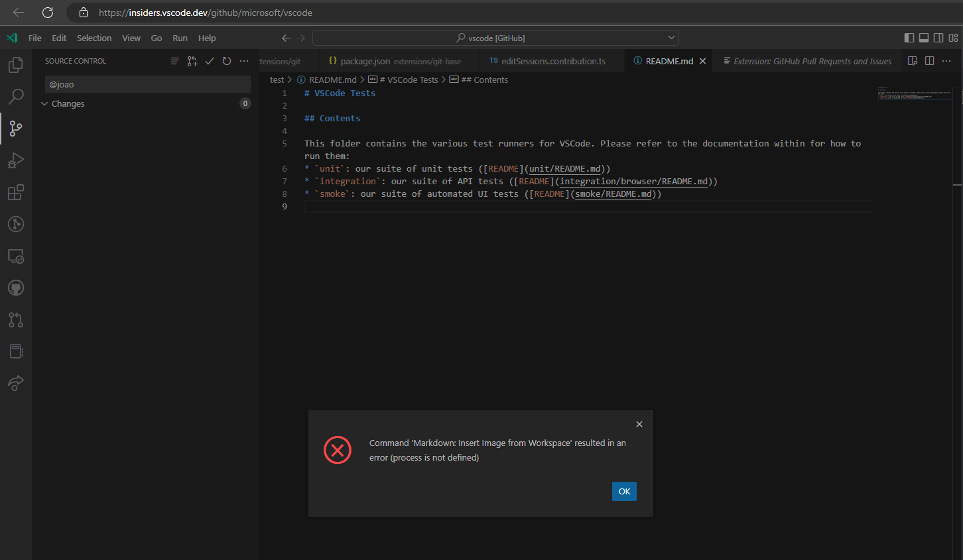Commit changes with the checkmark icon
963x560 pixels.
210,60
